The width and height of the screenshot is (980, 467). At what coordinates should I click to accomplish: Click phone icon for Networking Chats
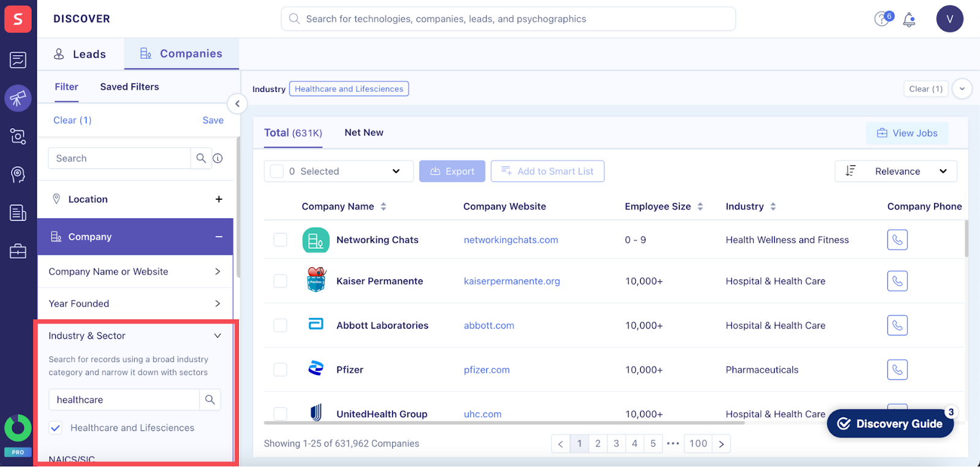point(897,240)
